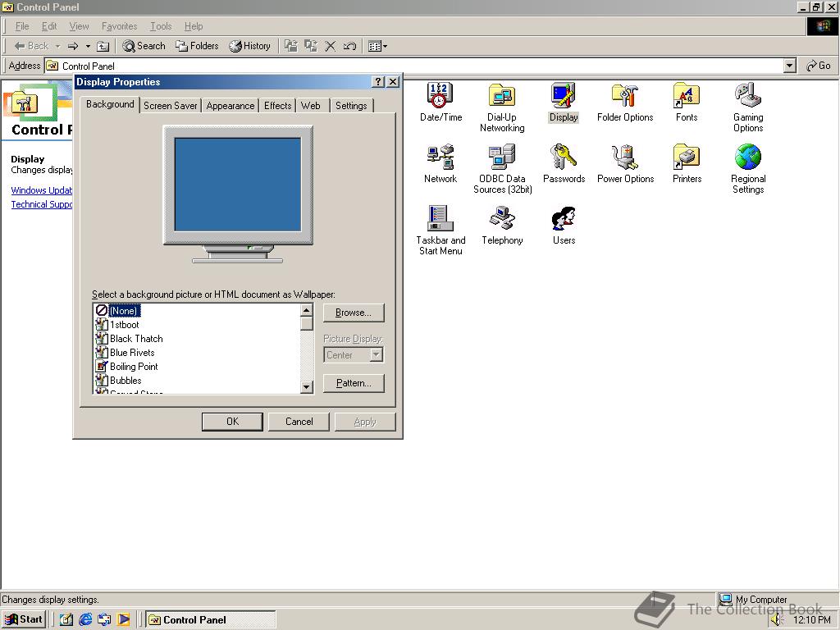840x630 pixels.
Task: Open the Edit menu
Action: point(49,26)
